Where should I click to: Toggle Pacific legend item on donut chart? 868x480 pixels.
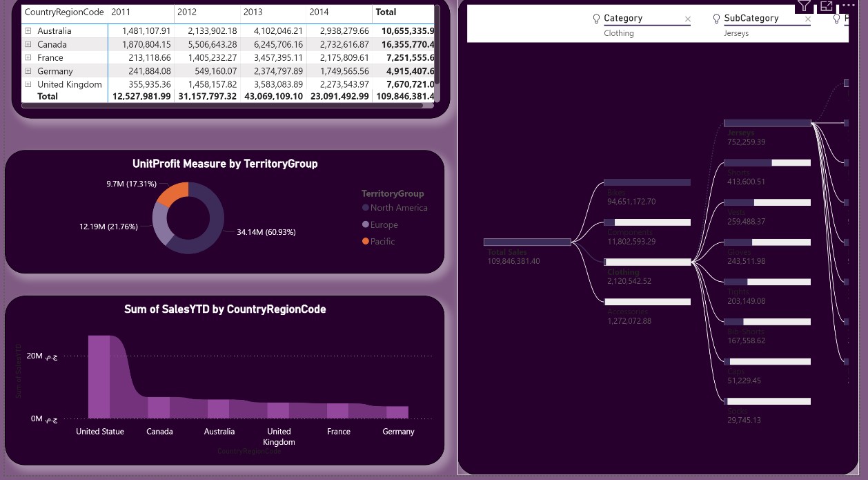click(378, 242)
